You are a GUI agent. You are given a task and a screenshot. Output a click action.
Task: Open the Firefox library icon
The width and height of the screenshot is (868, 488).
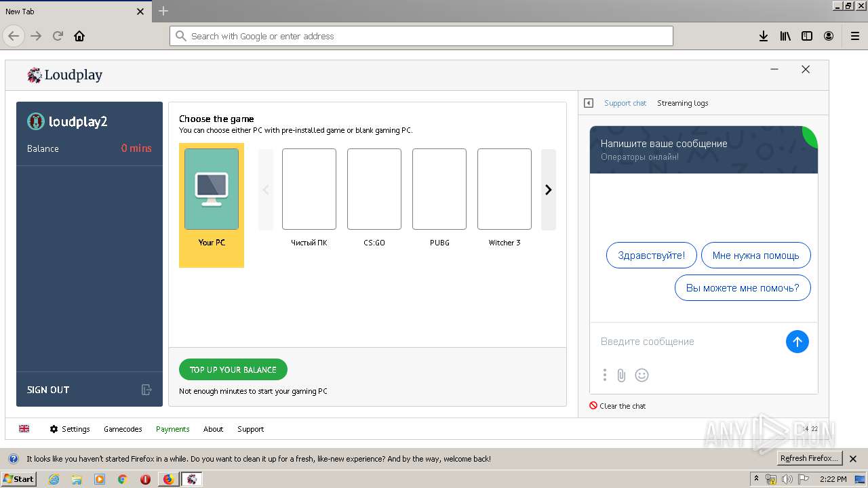[785, 36]
